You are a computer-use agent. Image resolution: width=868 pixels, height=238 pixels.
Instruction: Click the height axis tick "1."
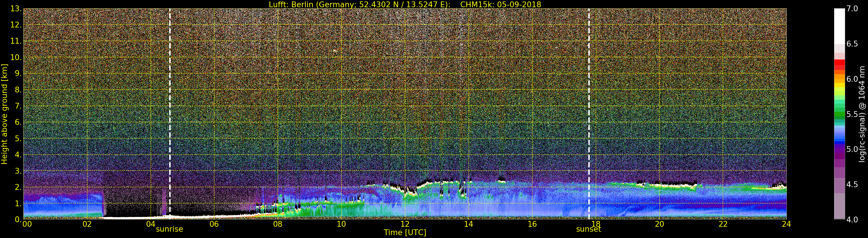pyautogui.click(x=18, y=203)
